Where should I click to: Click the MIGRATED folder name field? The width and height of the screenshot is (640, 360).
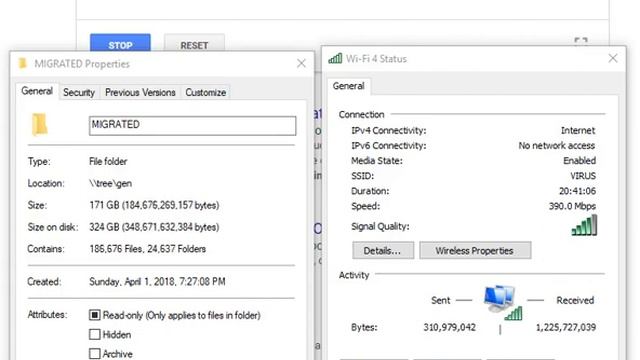pos(192,126)
